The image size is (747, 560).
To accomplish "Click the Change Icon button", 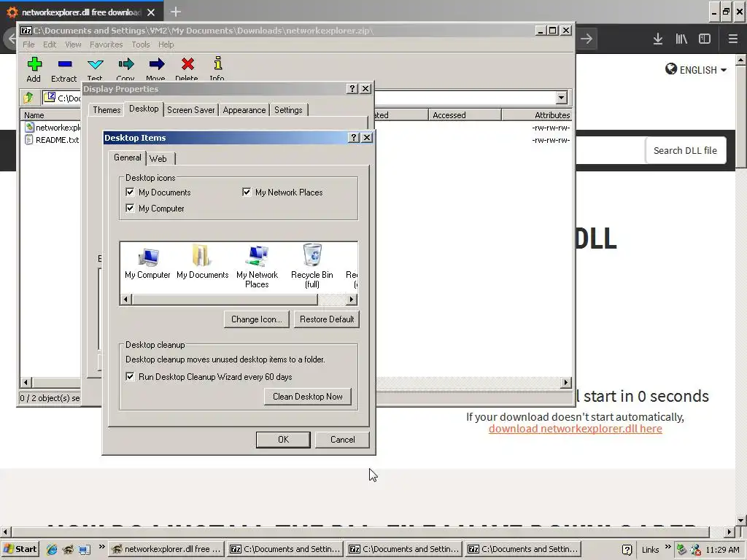I will [256, 319].
